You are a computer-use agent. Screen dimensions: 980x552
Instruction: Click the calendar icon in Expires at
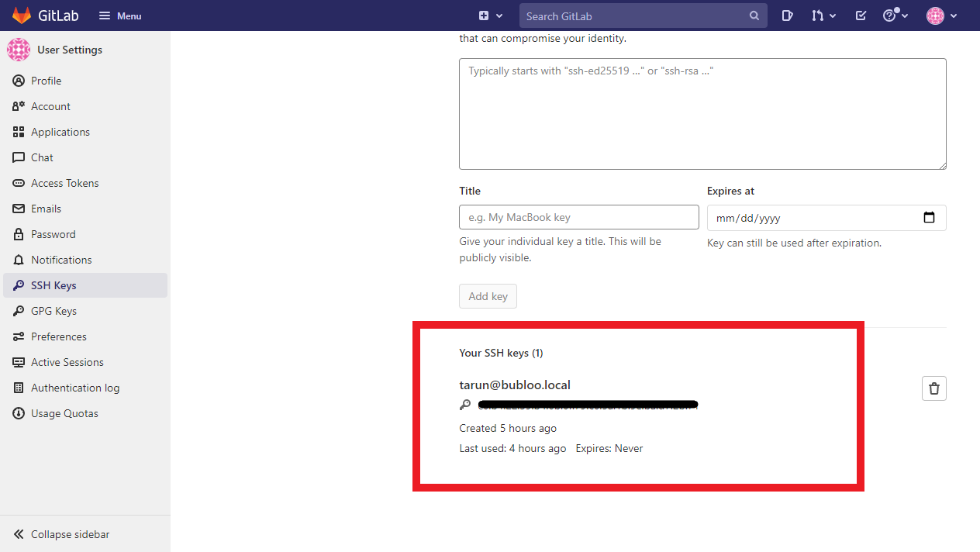coord(930,218)
